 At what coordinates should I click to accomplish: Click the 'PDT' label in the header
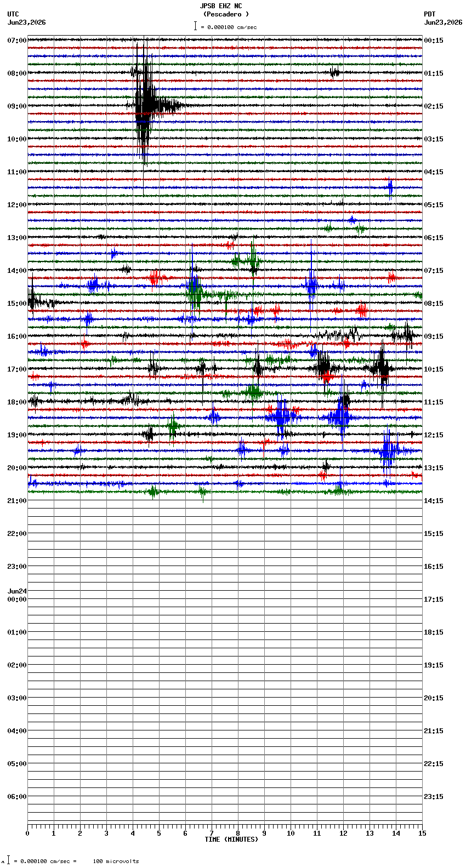[429, 14]
